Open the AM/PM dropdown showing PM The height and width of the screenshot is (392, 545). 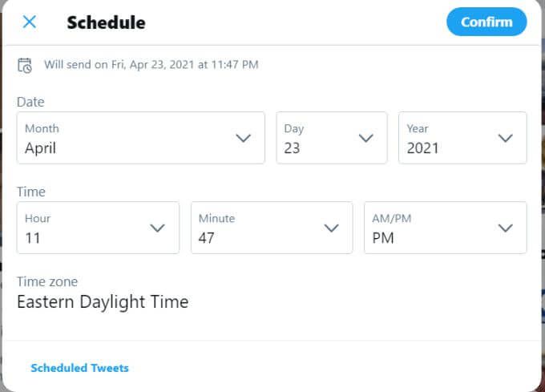tap(446, 228)
